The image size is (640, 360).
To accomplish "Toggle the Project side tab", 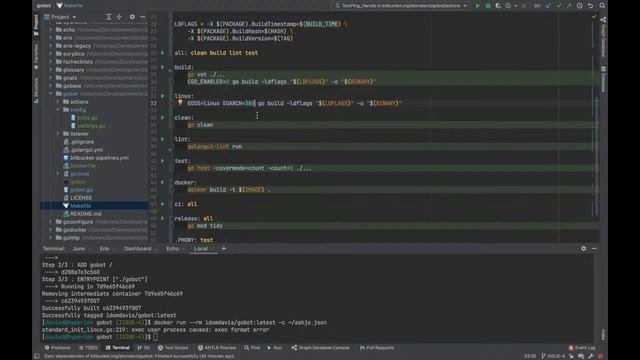I will [x=36, y=25].
